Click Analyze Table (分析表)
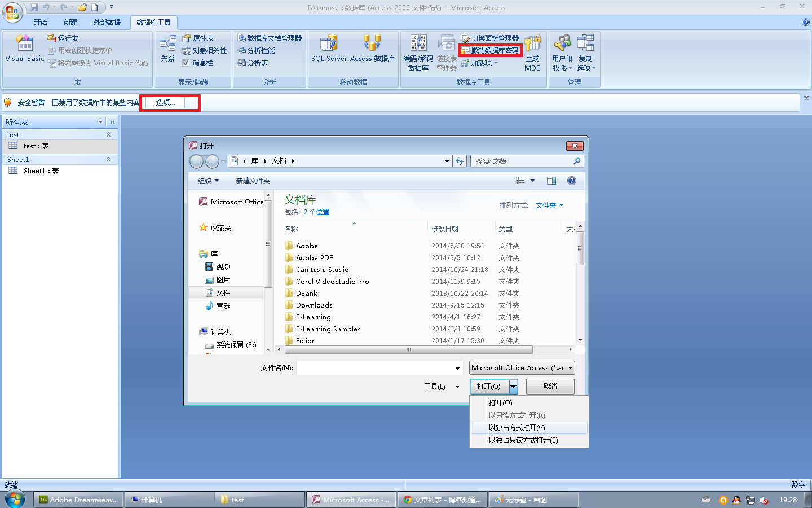This screenshot has height=508, width=812. 253,63
